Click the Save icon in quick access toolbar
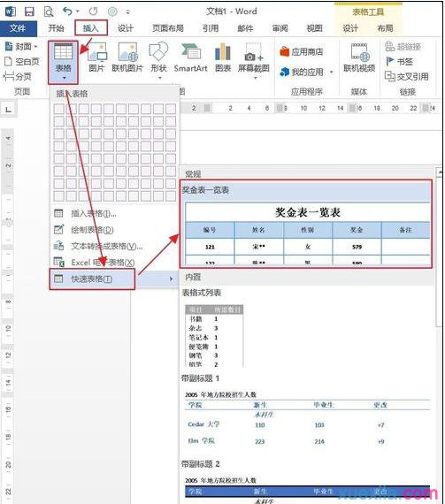Screen dimensions: 445x504 pyautogui.click(x=29, y=11)
